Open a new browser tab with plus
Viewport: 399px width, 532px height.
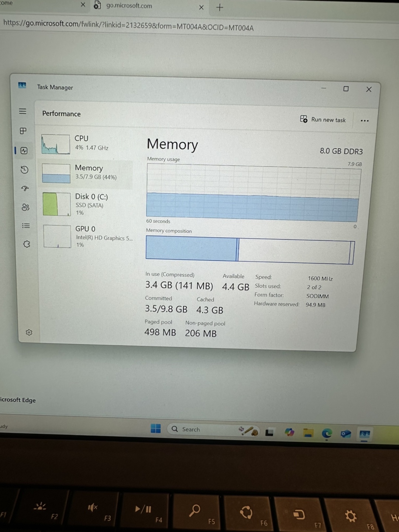coord(220,7)
